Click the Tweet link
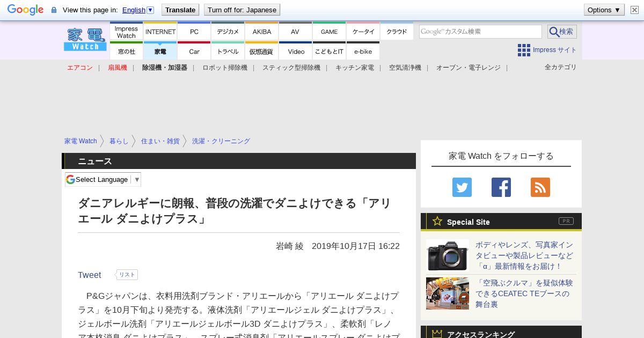 coord(90,275)
